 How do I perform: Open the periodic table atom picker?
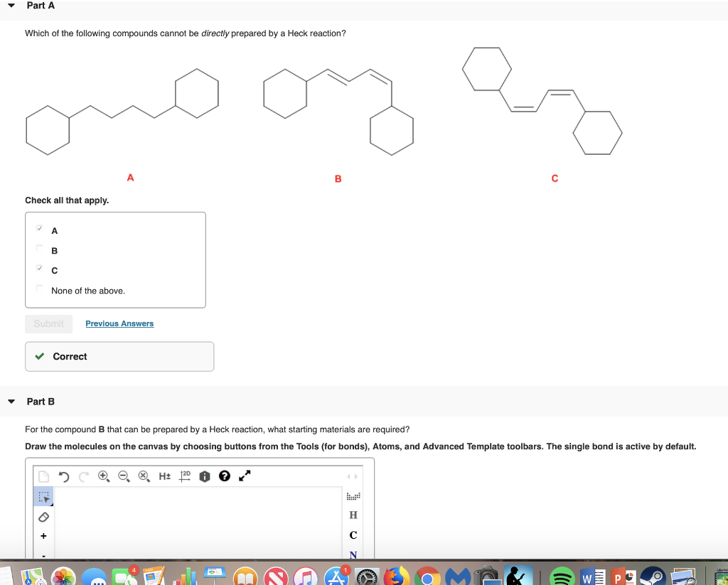point(353,496)
